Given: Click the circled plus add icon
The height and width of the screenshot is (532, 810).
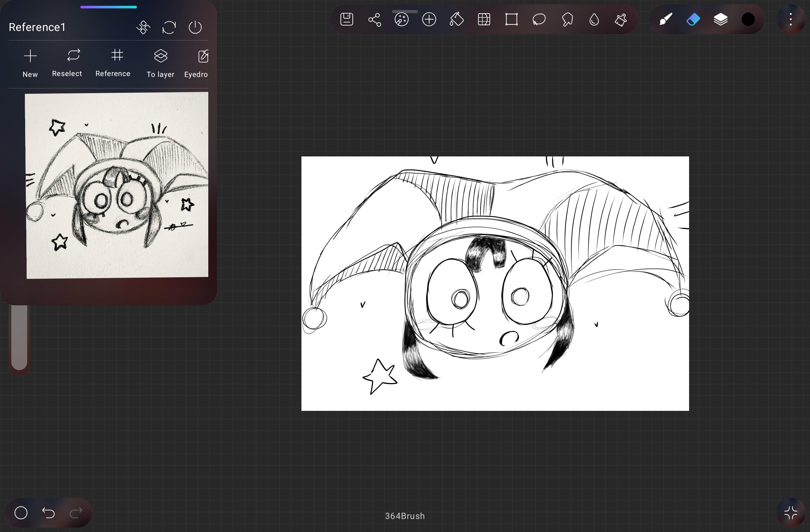Looking at the screenshot, I should point(429,19).
